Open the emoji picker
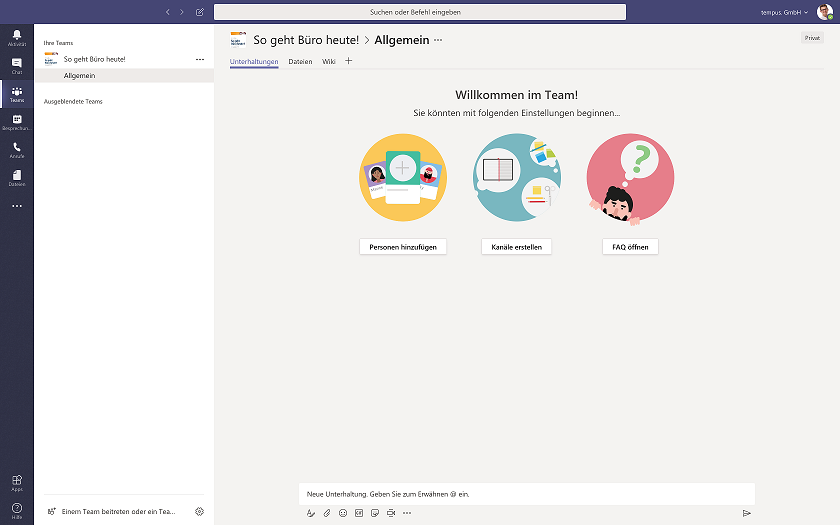Screen dimensions: 840x525 coord(343,513)
